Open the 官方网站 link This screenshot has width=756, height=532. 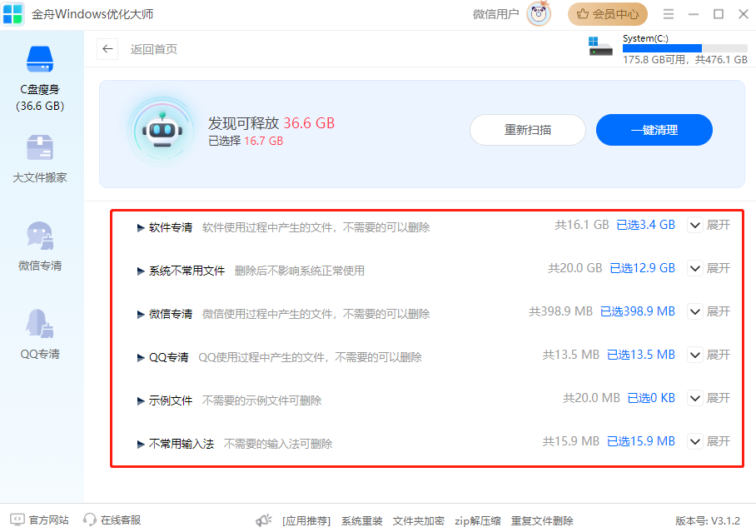coord(48,520)
